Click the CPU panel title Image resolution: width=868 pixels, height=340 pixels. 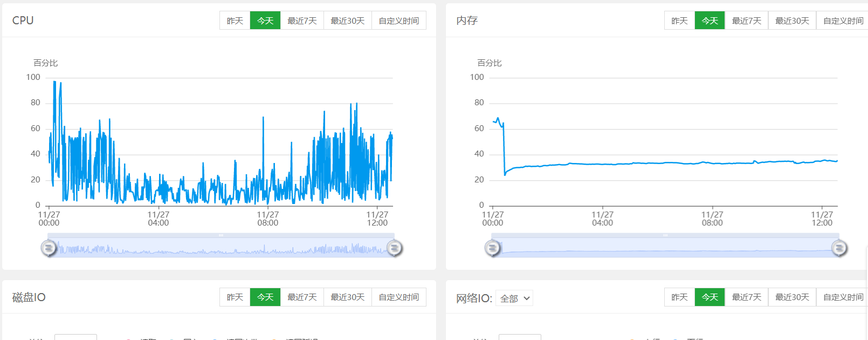(23, 21)
